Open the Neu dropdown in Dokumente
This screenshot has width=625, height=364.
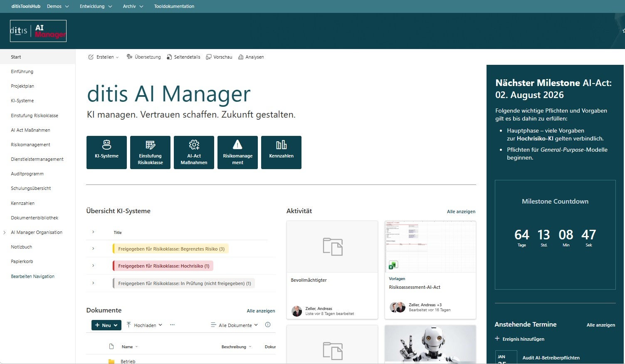(106, 325)
